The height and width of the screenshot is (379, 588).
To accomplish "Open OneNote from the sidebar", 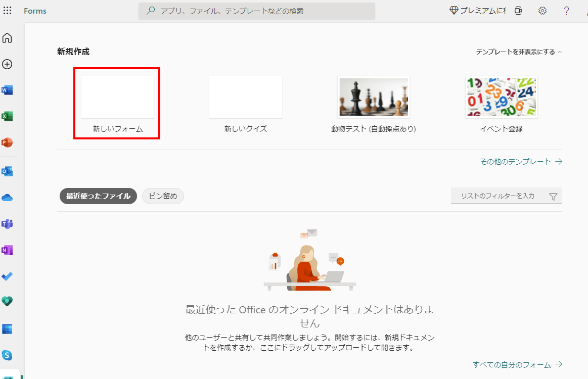I will [x=7, y=250].
